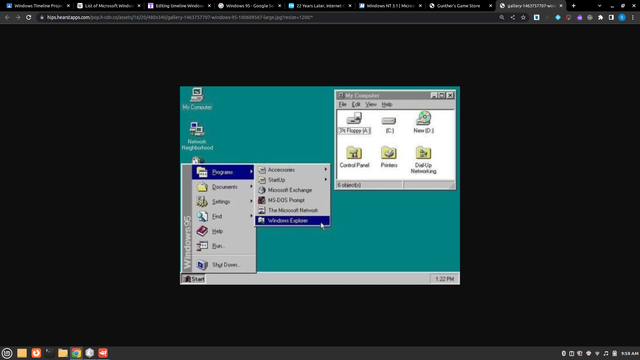Launch MS-DOS Prompt from Programs menu

(292, 200)
